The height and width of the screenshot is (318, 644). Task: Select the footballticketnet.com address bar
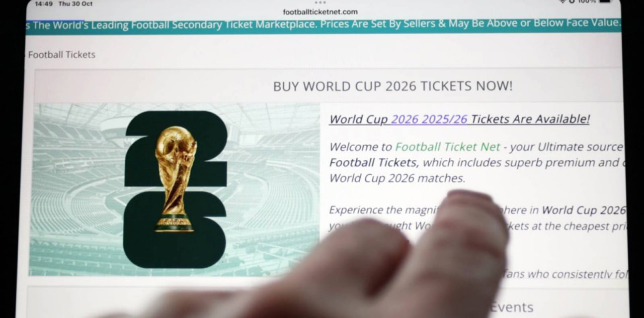pos(320,12)
